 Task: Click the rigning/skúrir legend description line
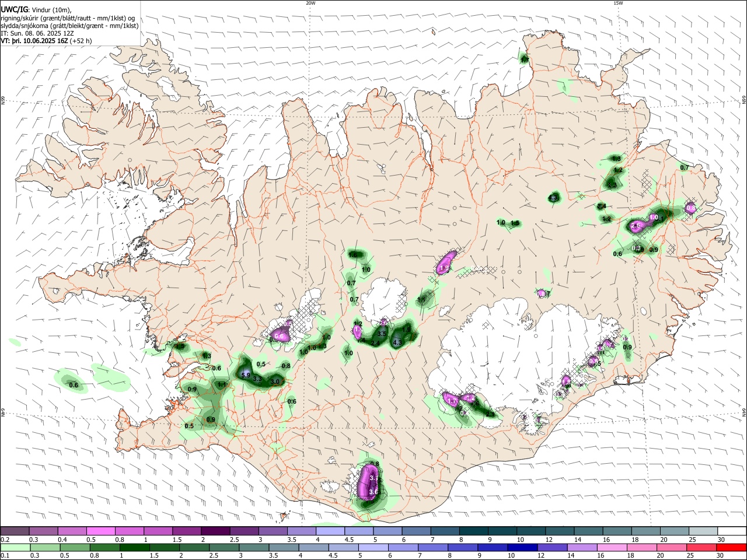[x=68, y=18]
